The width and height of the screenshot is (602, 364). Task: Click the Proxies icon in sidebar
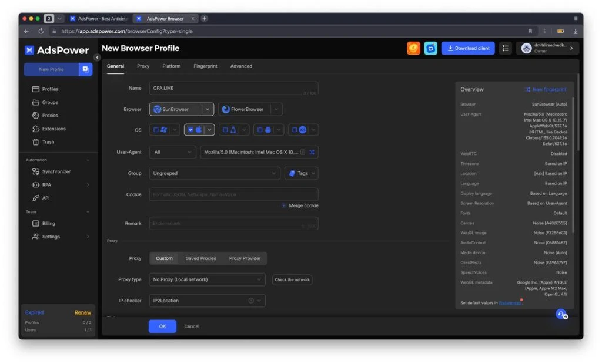(x=36, y=116)
